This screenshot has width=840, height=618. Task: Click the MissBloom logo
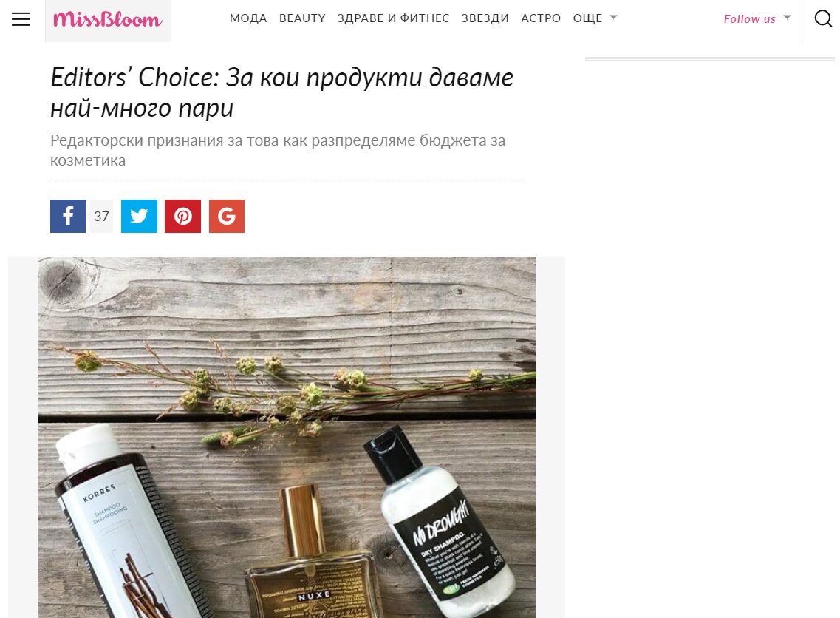pos(108,20)
